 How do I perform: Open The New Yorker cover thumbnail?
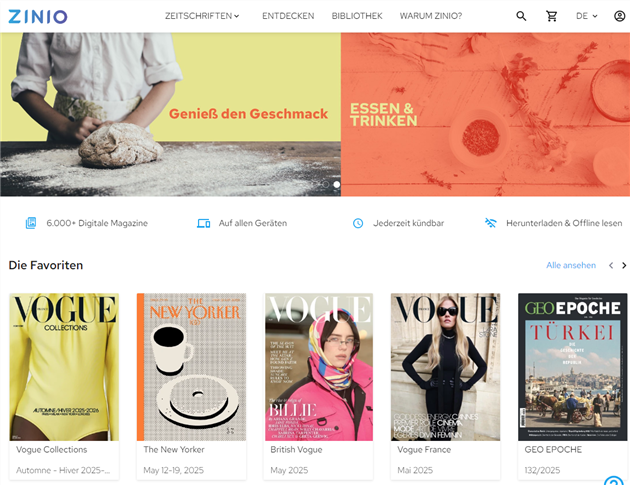coord(191,367)
